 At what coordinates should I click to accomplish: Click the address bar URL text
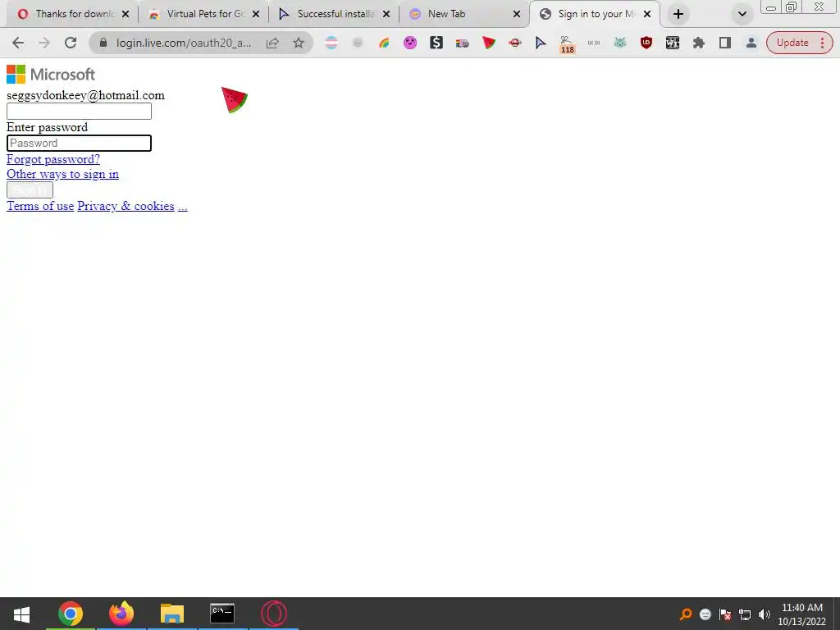(x=183, y=43)
